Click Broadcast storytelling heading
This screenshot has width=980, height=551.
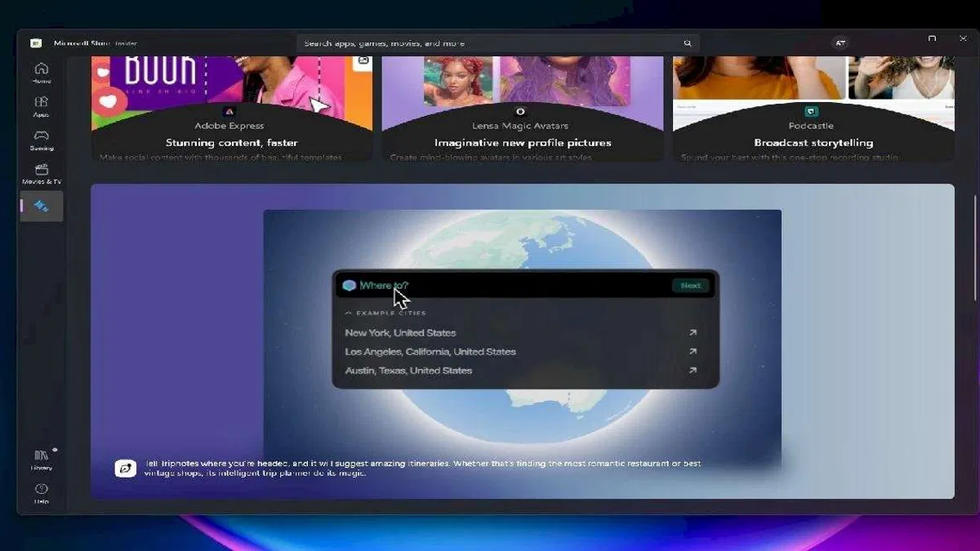tap(813, 143)
